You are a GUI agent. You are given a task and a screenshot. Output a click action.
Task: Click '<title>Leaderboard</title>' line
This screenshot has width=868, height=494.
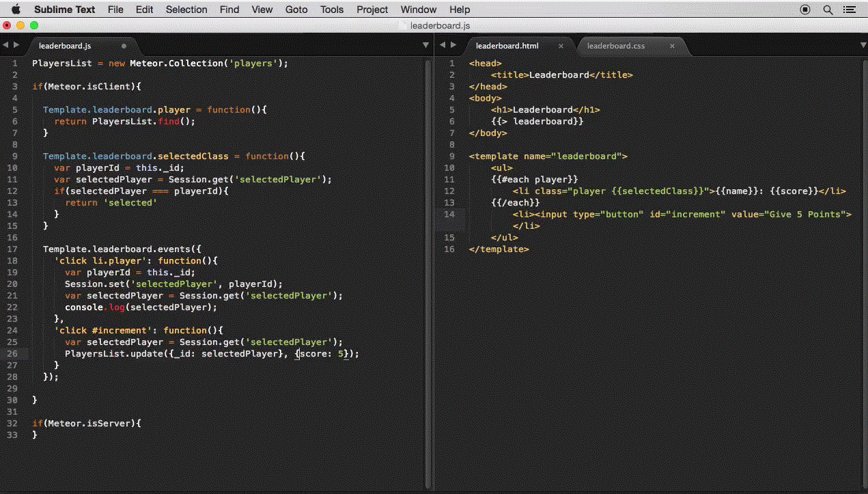(x=562, y=74)
